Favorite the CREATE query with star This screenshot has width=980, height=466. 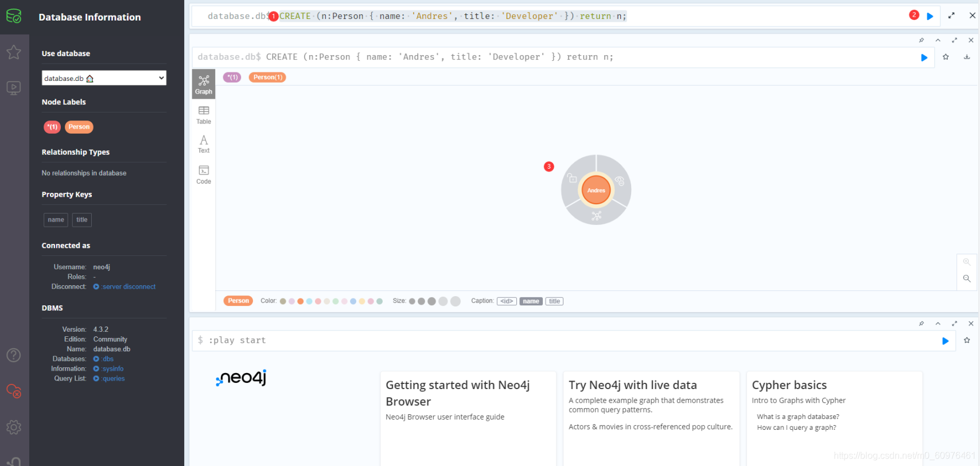946,57
